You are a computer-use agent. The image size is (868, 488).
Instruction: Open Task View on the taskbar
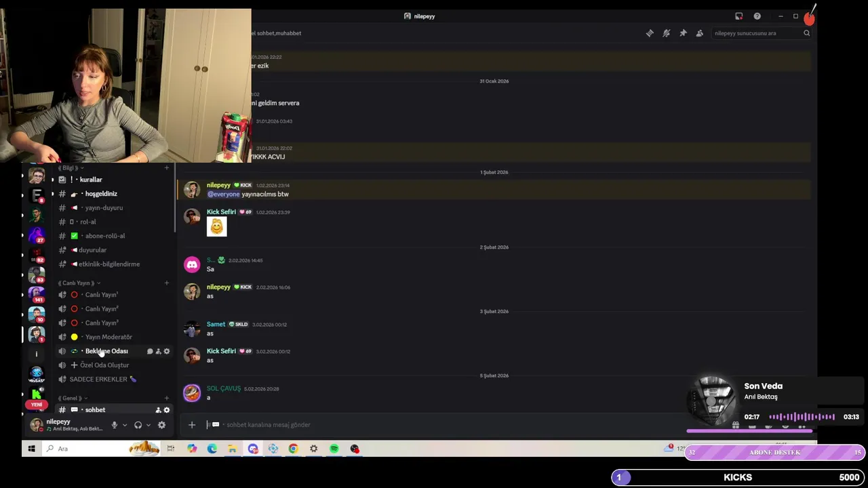171,449
